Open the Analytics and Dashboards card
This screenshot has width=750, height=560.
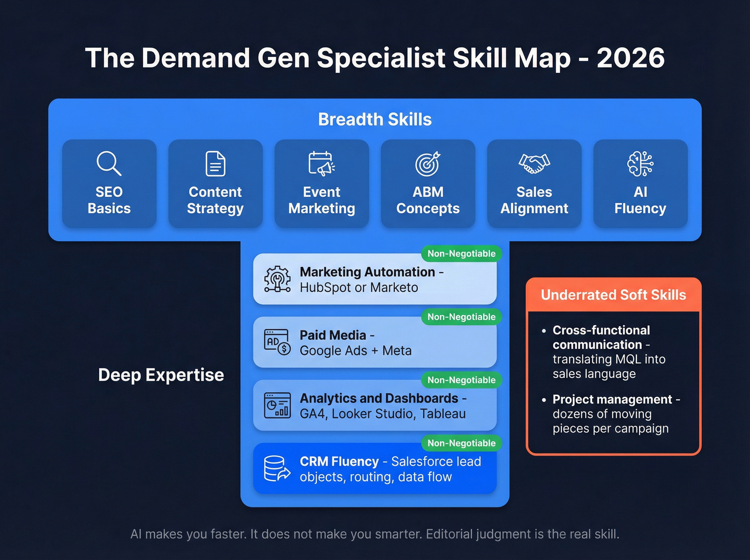pyautogui.click(x=375, y=406)
